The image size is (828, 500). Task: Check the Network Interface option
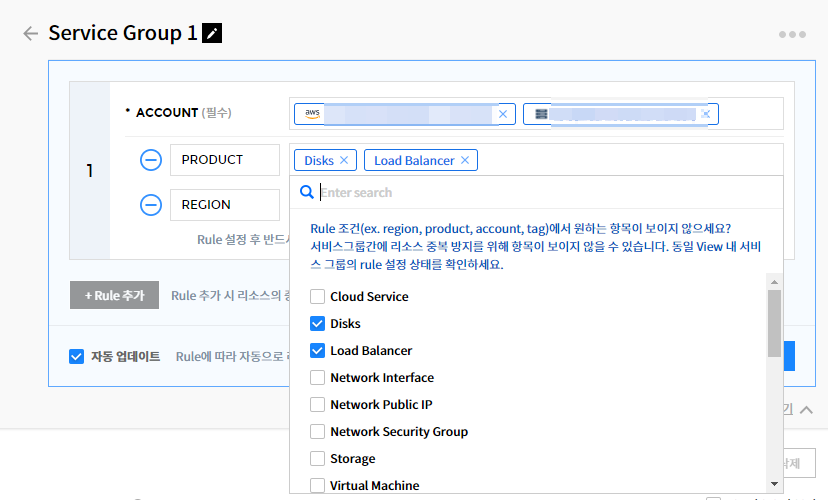318,378
